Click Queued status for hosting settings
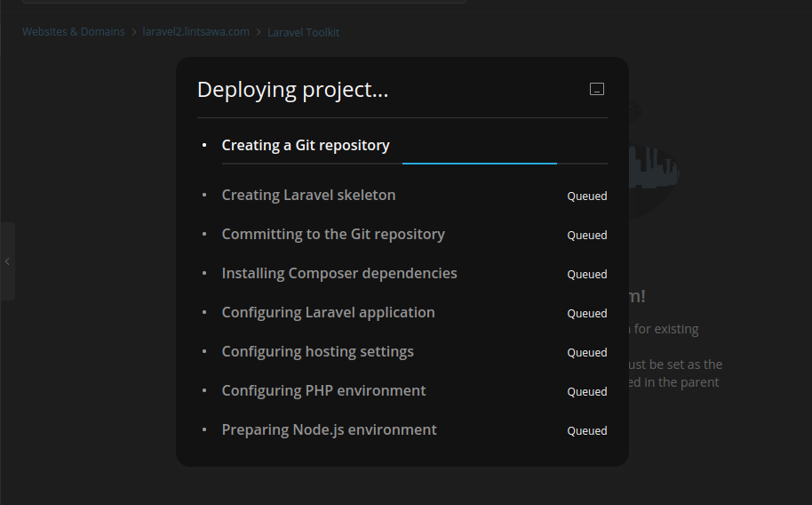Screen dimensions: 812x505 pyautogui.click(x=586, y=353)
